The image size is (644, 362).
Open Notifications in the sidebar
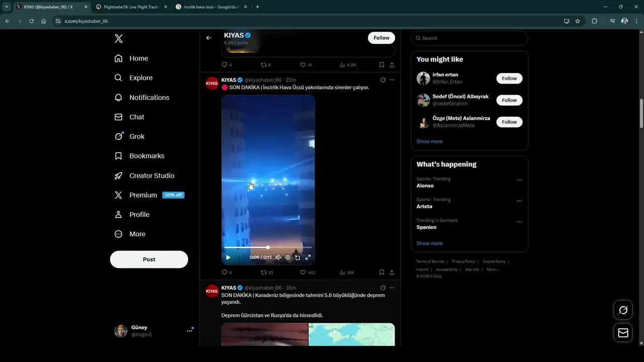point(142,98)
